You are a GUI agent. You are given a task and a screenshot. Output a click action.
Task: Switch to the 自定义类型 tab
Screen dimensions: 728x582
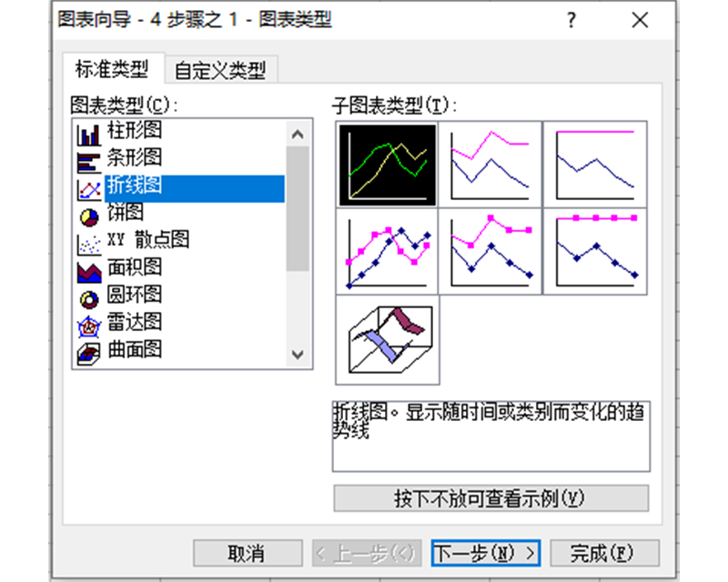point(220,70)
